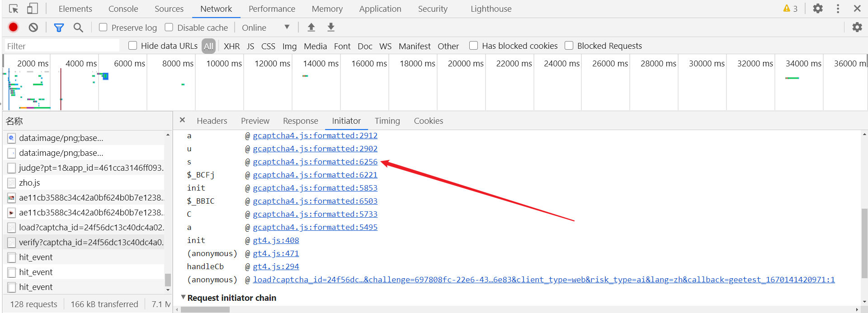This screenshot has height=313, width=868.
Task: Stop recording network log
Action: (x=14, y=28)
